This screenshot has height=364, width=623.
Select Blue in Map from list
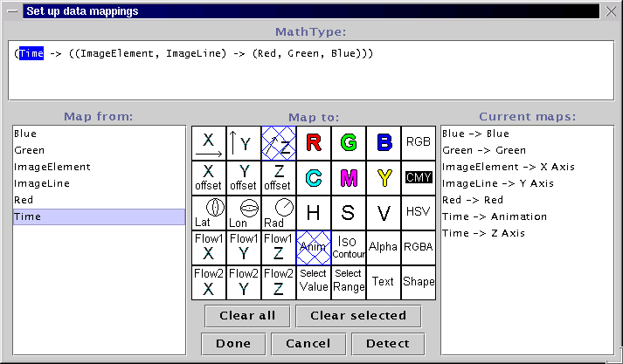pyautogui.click(x=99, y=134)
